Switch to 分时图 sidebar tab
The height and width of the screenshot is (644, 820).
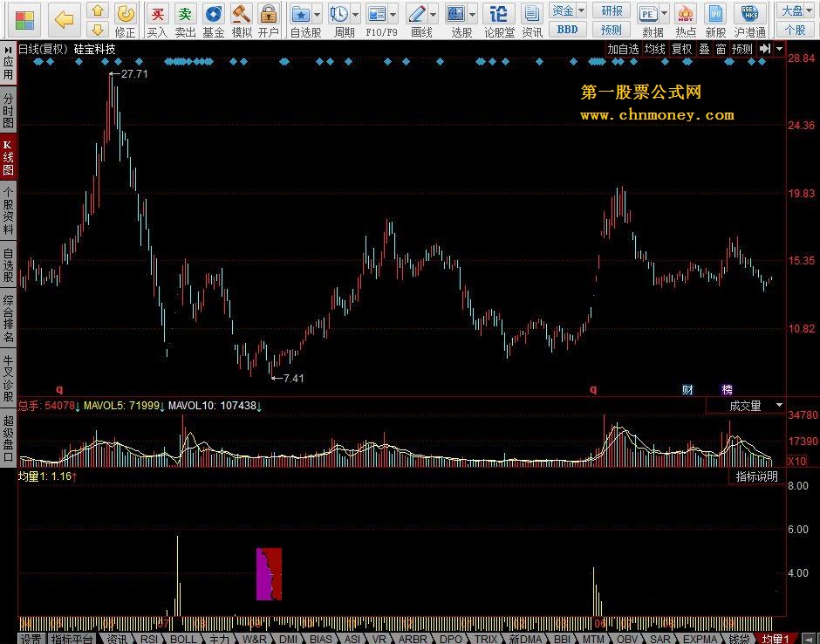point(9,112)
